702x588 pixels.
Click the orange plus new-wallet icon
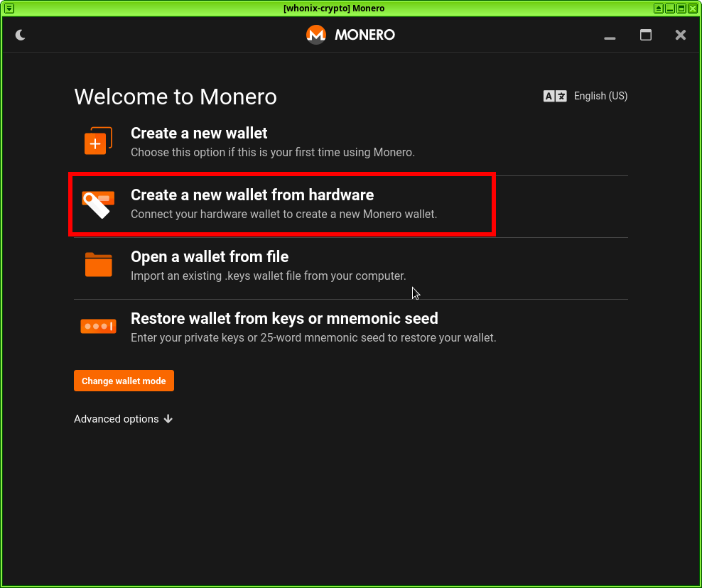pyautogui.click(x=98, y=141)
